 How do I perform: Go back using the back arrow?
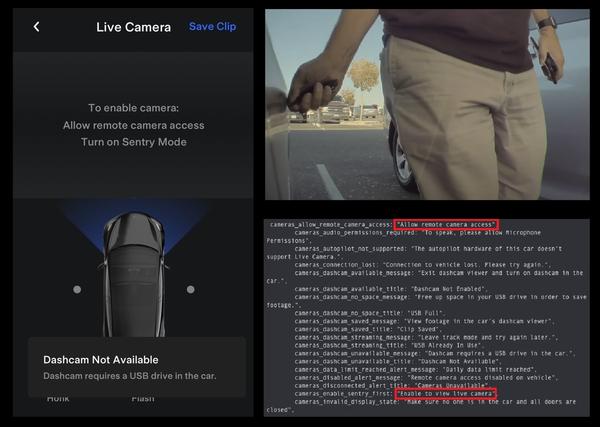(36, 27)
